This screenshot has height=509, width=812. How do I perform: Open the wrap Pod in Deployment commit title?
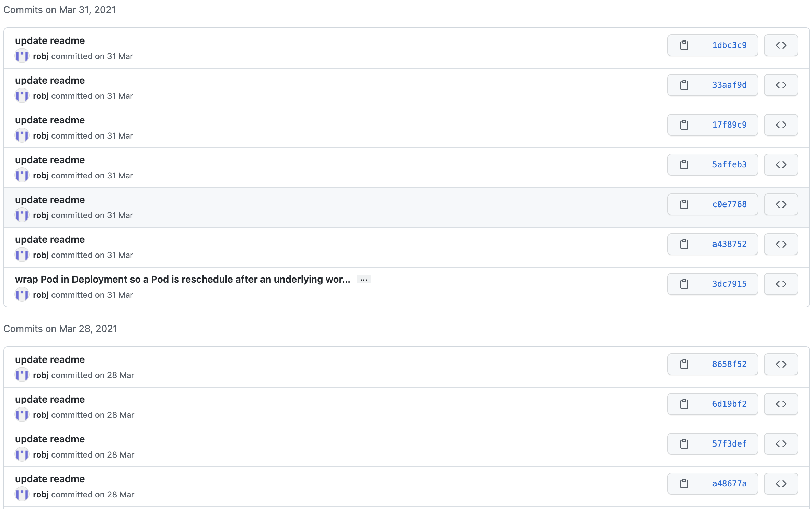point(182,280)
